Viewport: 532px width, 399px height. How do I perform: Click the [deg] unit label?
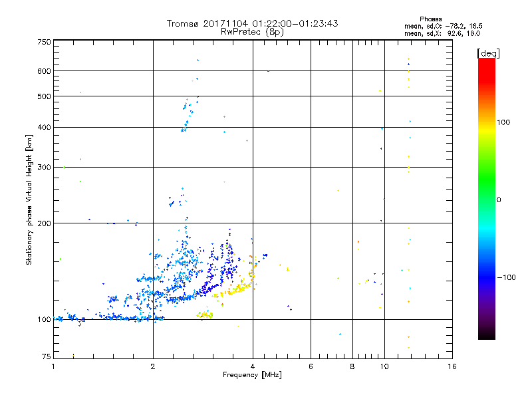[x=488, y=53]
